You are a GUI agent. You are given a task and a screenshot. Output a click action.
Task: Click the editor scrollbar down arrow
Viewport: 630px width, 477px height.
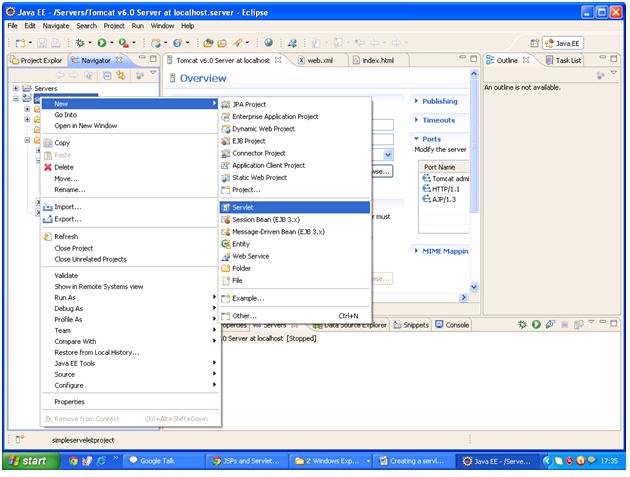(x=474, y=287)
